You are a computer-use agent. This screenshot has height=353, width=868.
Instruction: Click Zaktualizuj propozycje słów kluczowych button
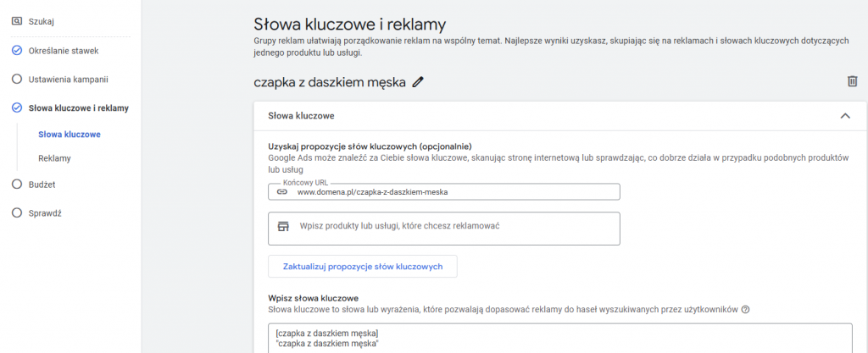coord(363,266)
